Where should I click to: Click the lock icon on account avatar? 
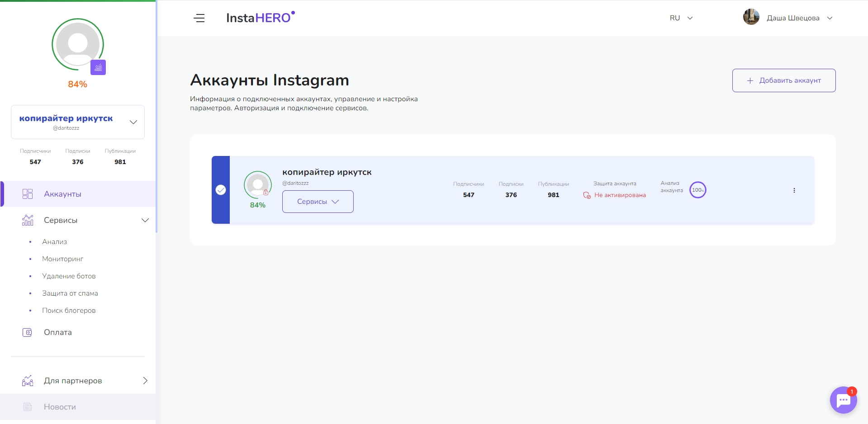(266, 192)
